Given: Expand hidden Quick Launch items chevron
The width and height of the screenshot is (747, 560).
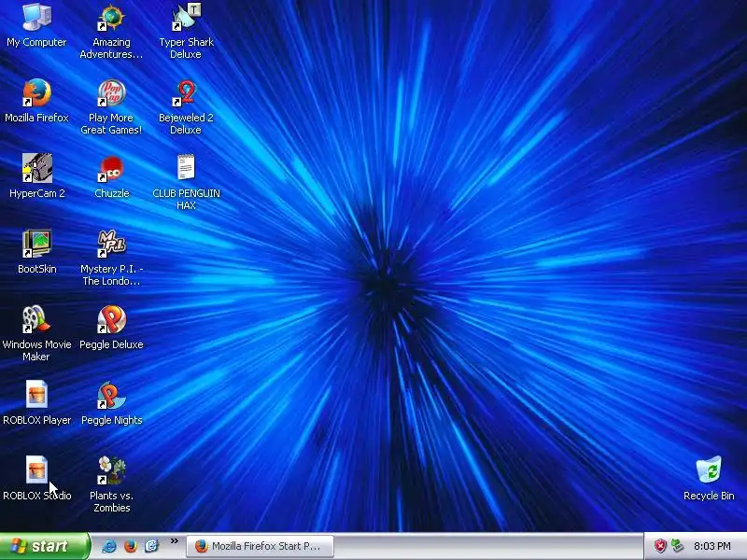Looking at the screenshot, I should pyautogui.click(x=174, y=540).
